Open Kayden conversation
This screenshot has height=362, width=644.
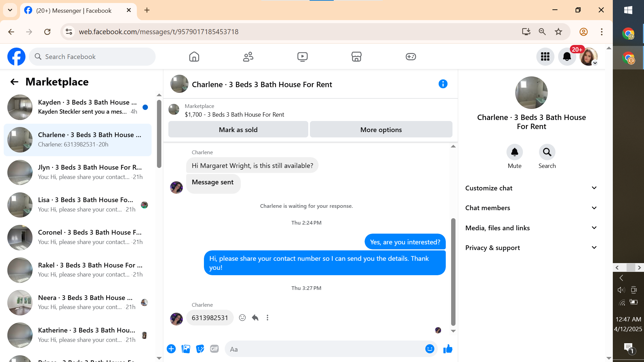[78, 107]
